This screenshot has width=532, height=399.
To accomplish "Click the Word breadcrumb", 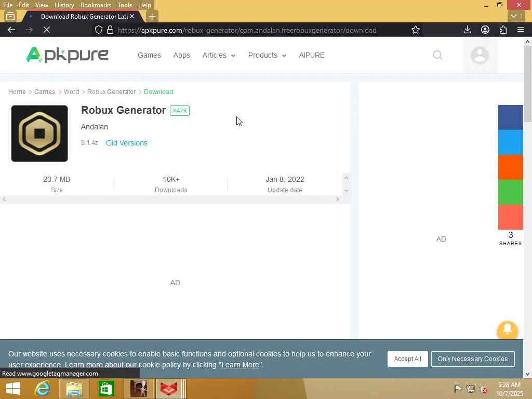I will (71, 91).
